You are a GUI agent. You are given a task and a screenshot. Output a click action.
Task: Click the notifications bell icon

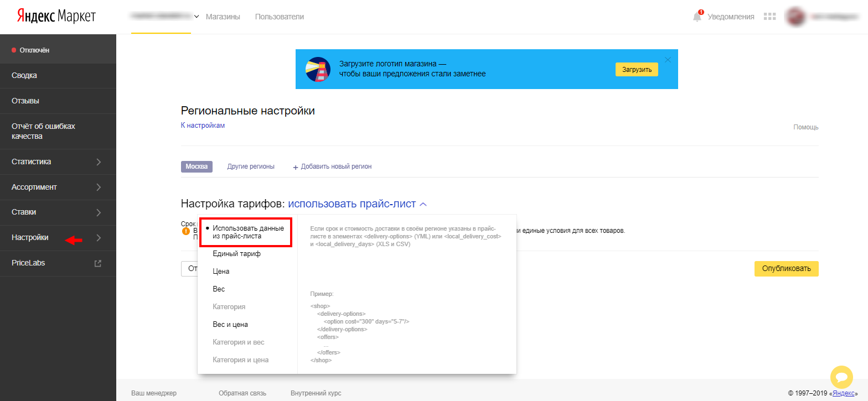(x=697, y=17)
